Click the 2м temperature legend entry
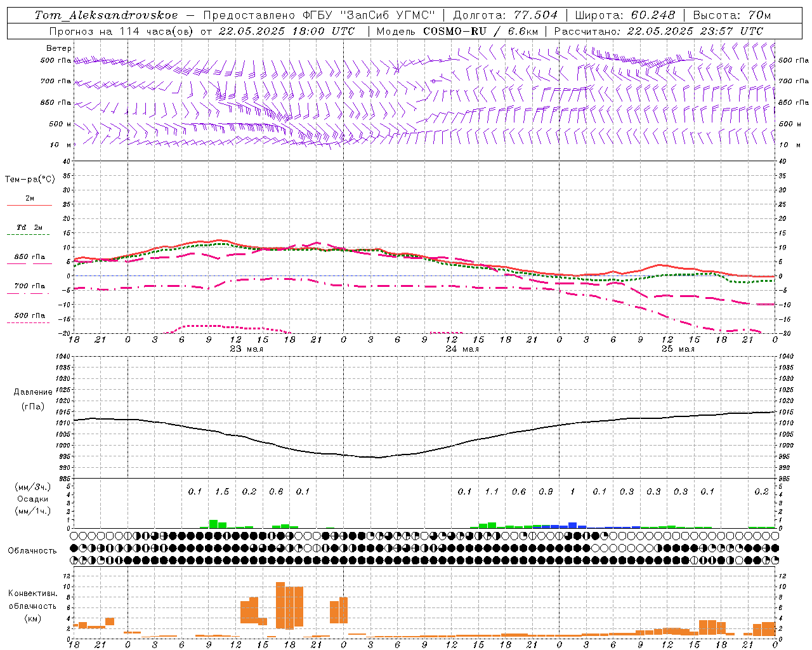This screenshot has height=650, width=812. [30, 198]
